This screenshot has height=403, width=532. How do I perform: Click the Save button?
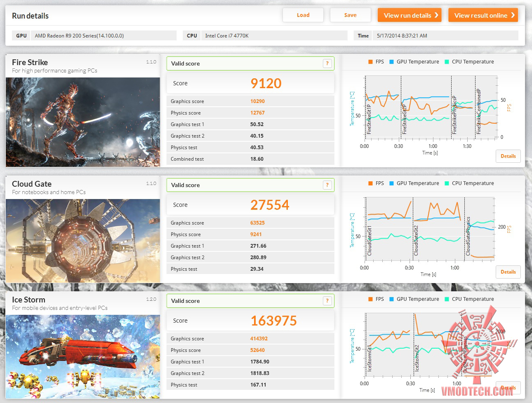point(351,15)
